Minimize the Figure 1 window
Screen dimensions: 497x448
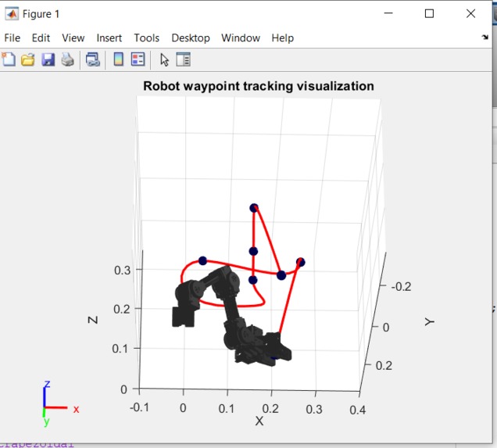[x=388, y=13]
